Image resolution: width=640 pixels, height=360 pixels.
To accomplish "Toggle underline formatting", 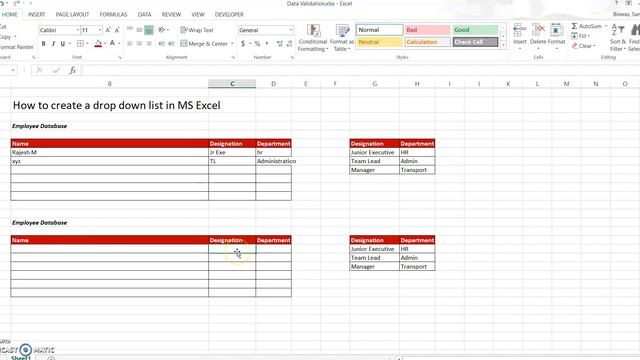I will (x=63, y=44).
